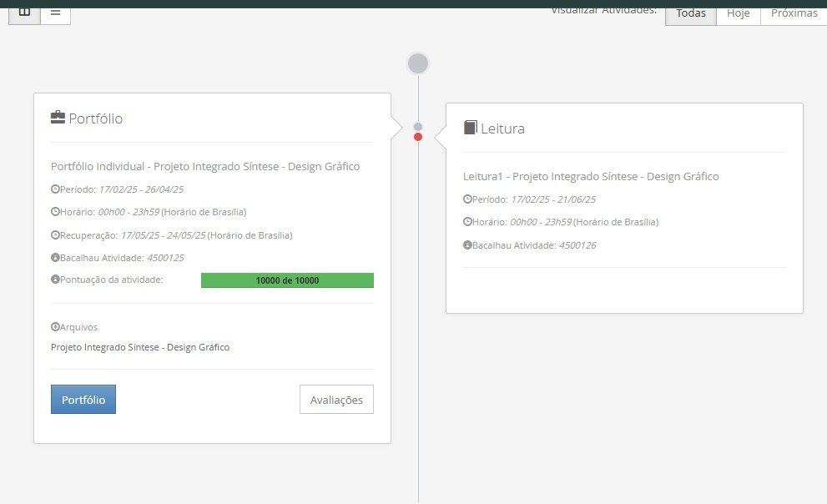This screenshot has width=827, height=504.
Task: Click the briefcase icon beside Portfólio title
Action: (58, 118)
